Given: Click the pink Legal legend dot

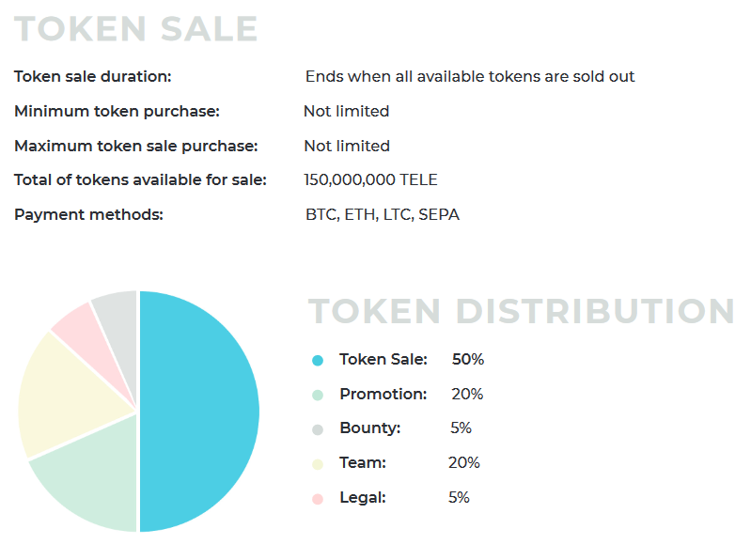Looking at the screenshot, I should (x=318, y=498).
